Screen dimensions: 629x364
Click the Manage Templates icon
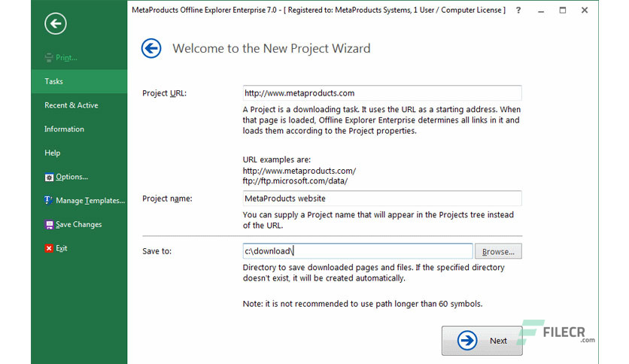[49, 201]
